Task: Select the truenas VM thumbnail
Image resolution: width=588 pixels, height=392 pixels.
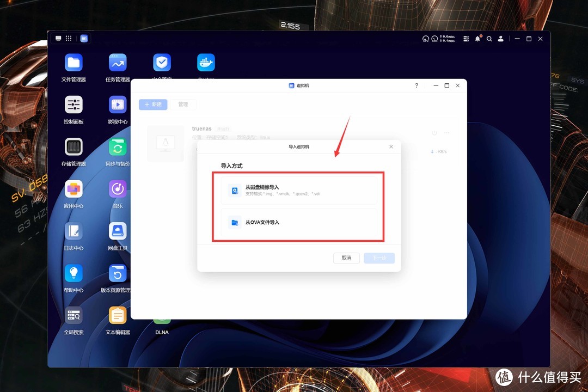Action: pyautogui.click(x=167, y=143)
